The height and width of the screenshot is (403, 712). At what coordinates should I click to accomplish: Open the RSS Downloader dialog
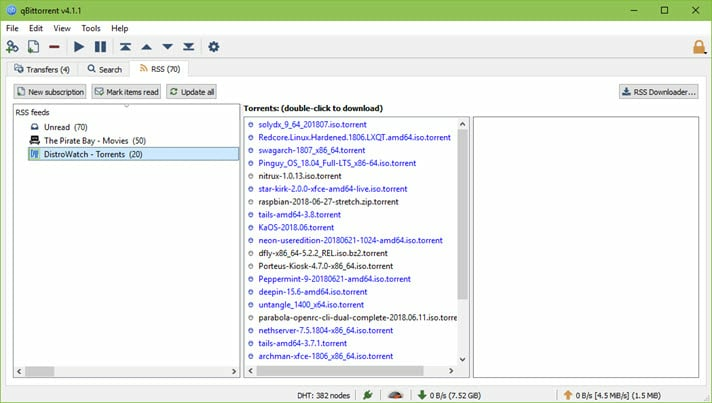point(658,92)
